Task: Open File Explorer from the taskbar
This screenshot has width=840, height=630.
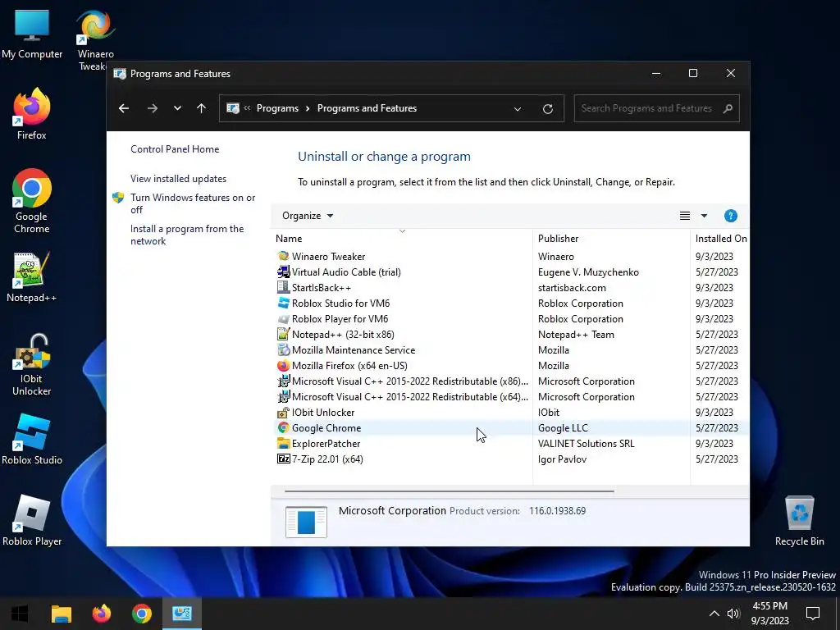Action: click(x=61, y=614)
